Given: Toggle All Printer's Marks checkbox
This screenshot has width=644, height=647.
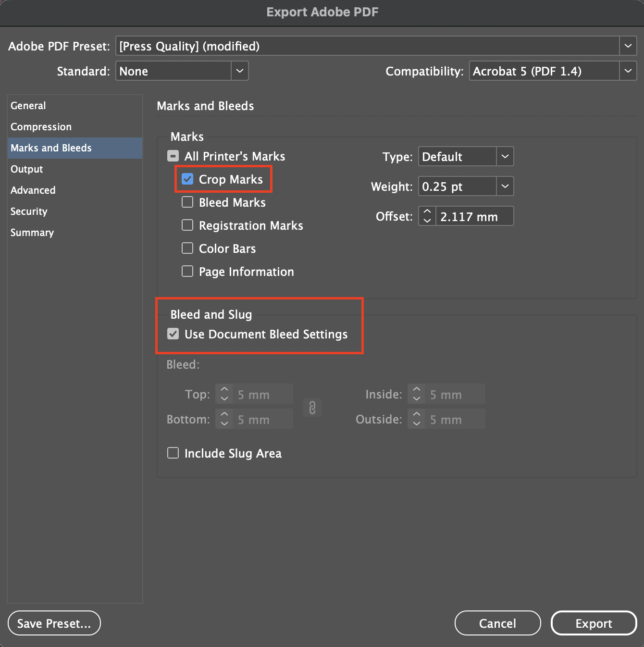Looking at the screenshot, I should tap(173, 156).
